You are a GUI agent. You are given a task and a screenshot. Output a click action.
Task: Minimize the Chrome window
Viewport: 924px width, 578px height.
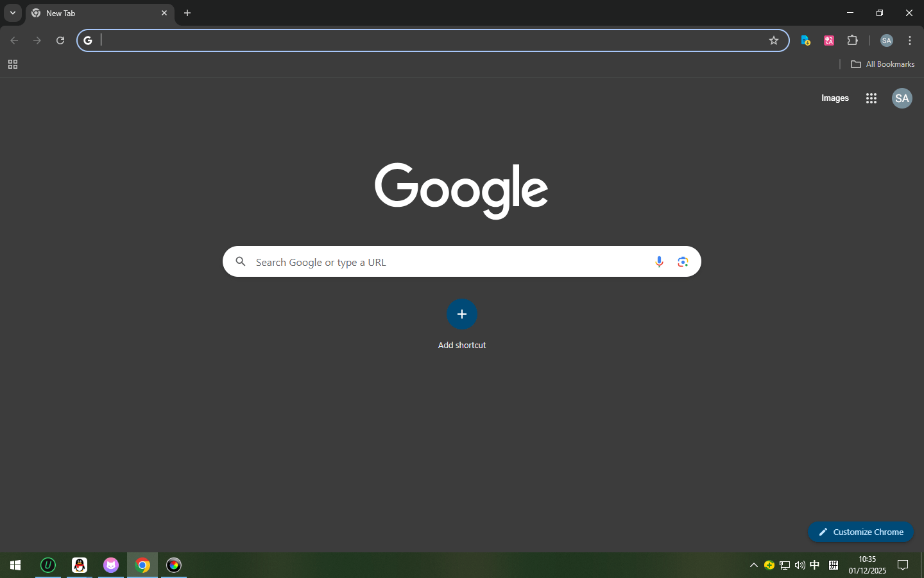tap(850, 13)
